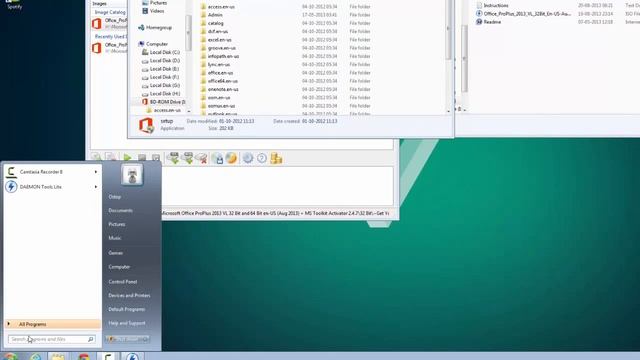
Task: Open Default Programs
Action: [127, 309]
